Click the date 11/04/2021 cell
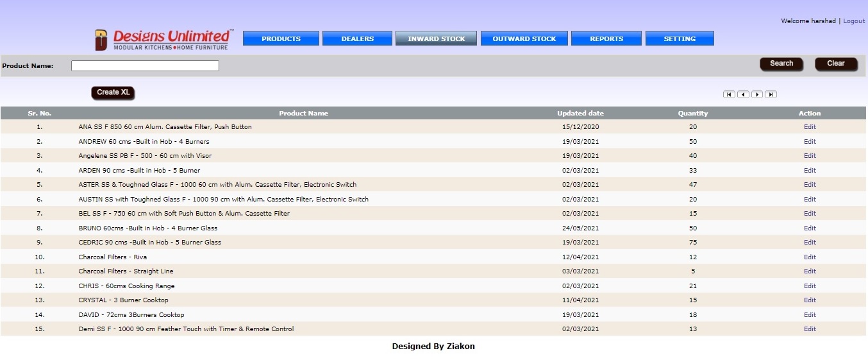The image size is (868, 360). tap(580, 300)
